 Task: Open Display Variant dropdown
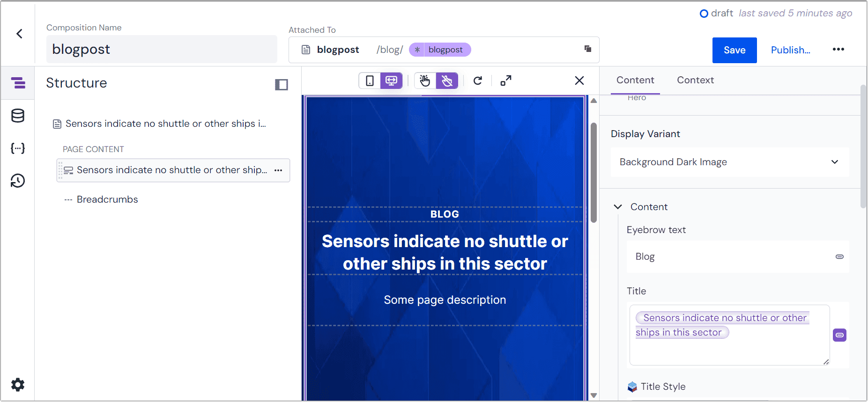730,162
